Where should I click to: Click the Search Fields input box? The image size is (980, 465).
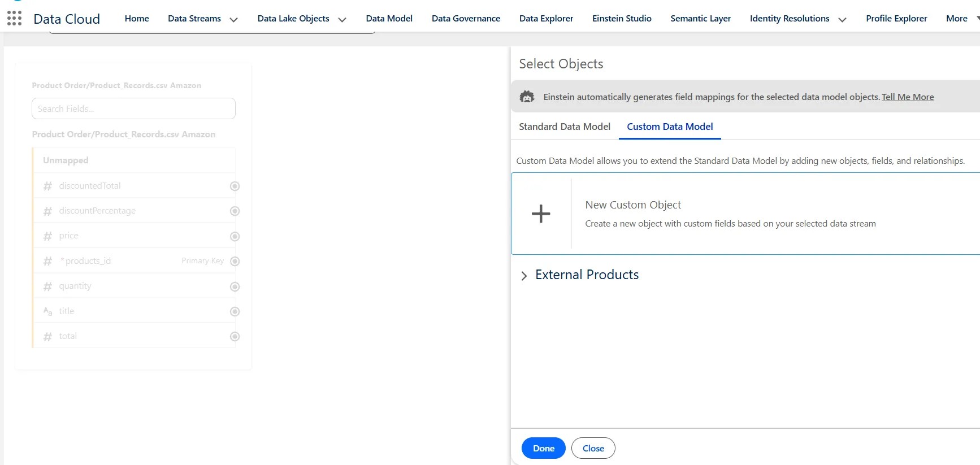click(133, 108)
